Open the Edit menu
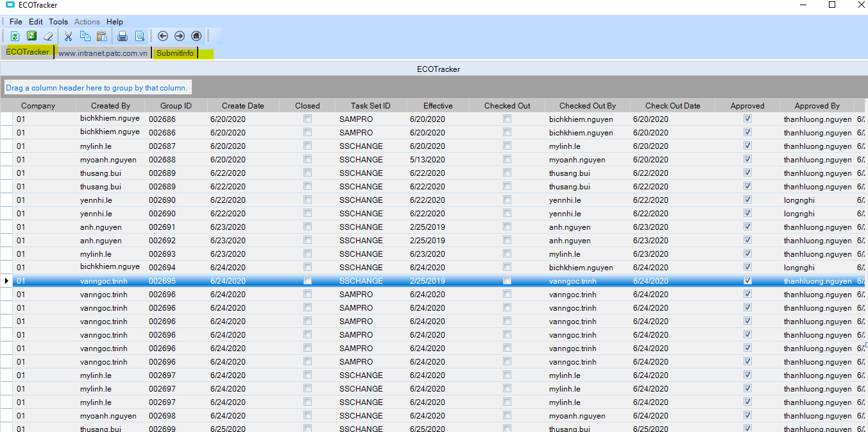868x432 pixels. click(36, 22)
